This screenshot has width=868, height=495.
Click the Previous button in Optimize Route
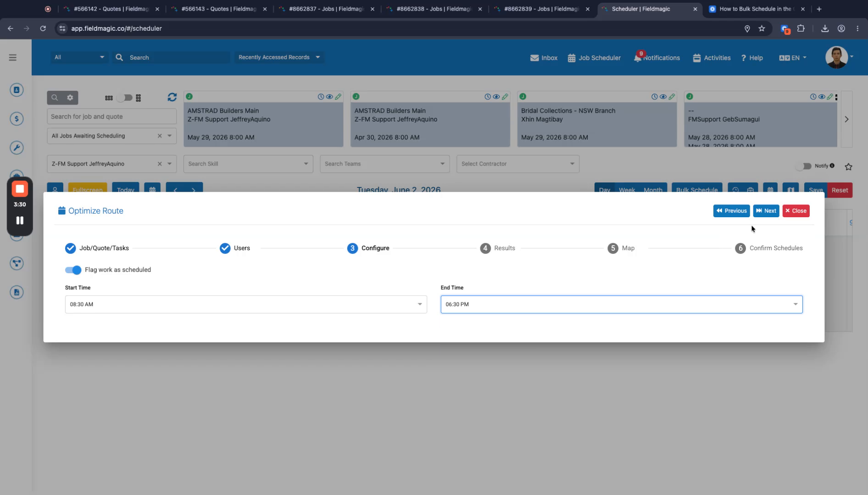coord(731,211)
